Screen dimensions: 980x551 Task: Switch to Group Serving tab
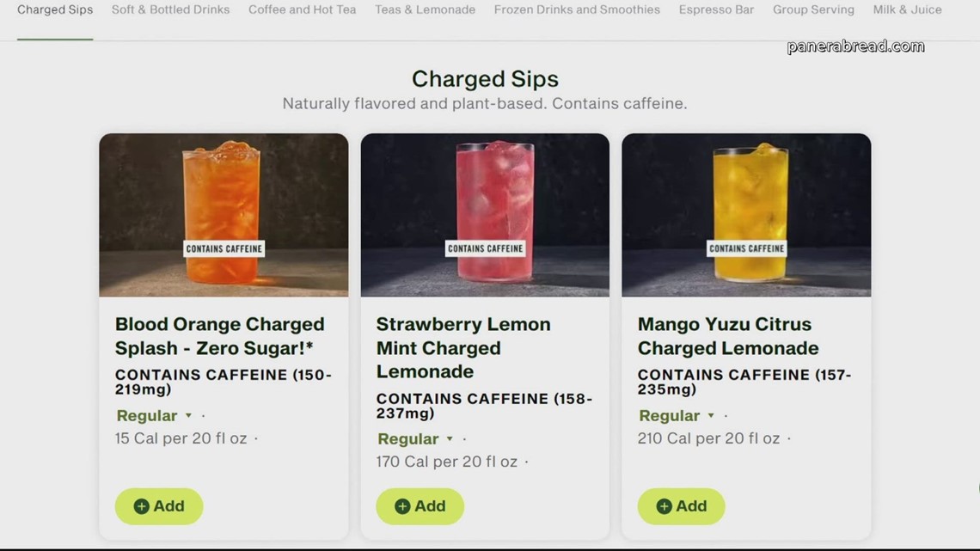pyautogui.click(x=813, y=10)
